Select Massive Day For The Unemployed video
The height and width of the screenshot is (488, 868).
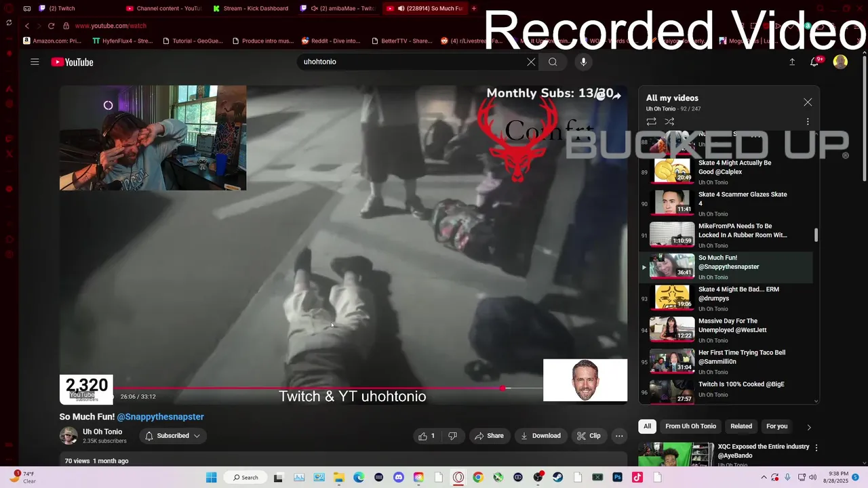(726, 330)
